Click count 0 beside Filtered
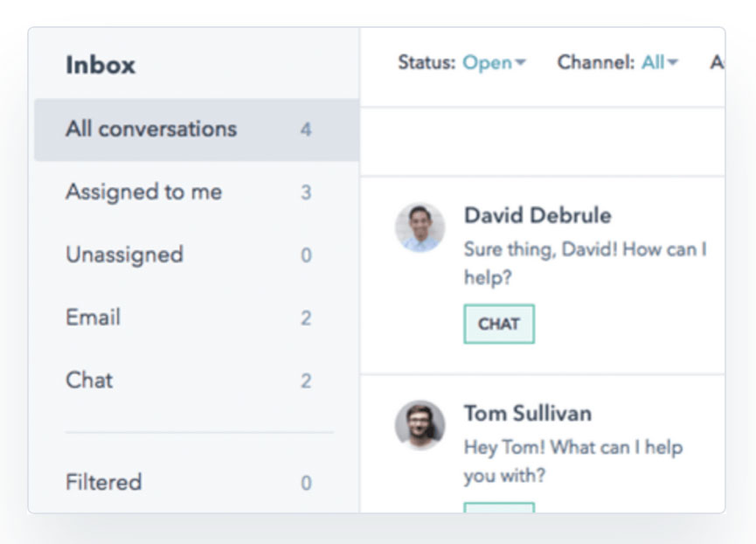 [306, 483]
